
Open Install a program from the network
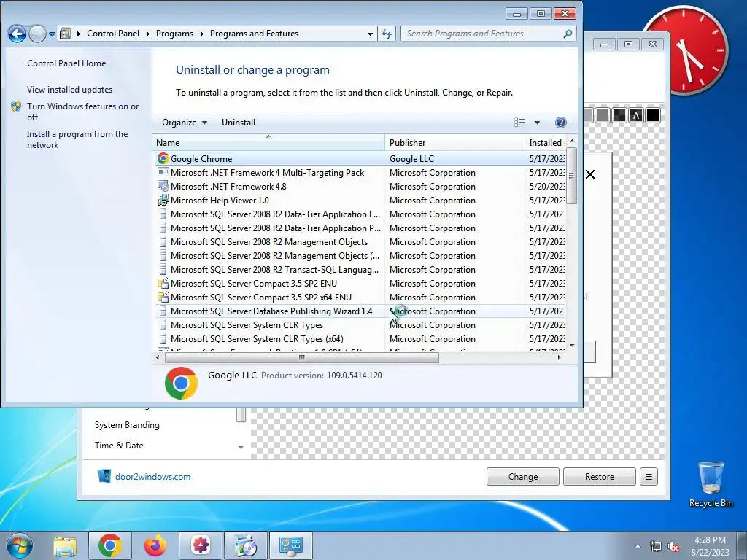pyautogui.click(x=77, y=139)
